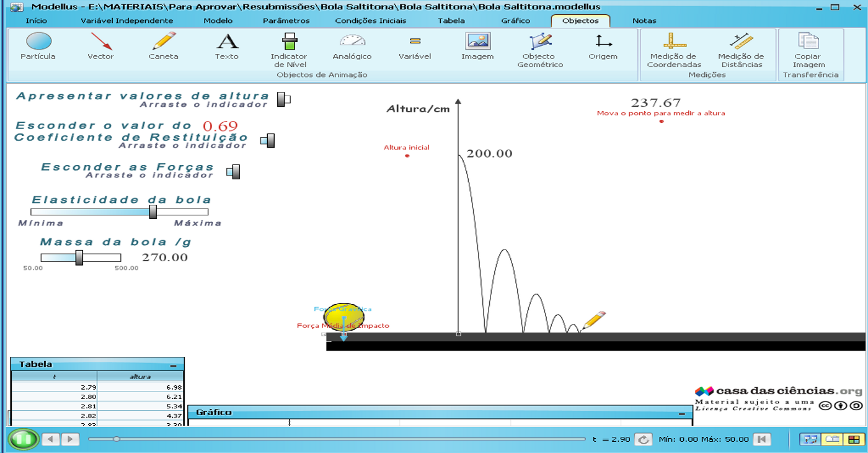
Task: Collapse the Tabela panel
Action: 174,366
